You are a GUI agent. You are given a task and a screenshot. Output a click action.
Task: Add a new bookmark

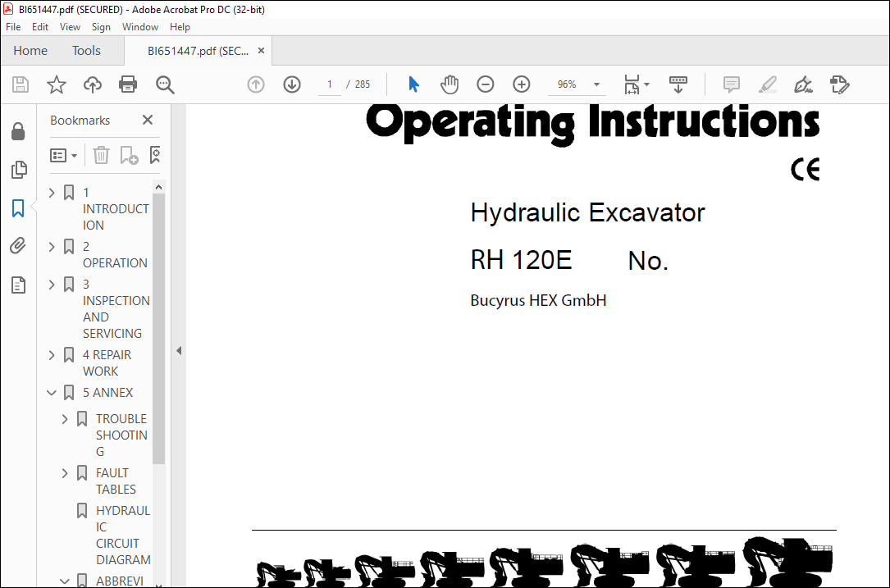(x=129, y=155)
